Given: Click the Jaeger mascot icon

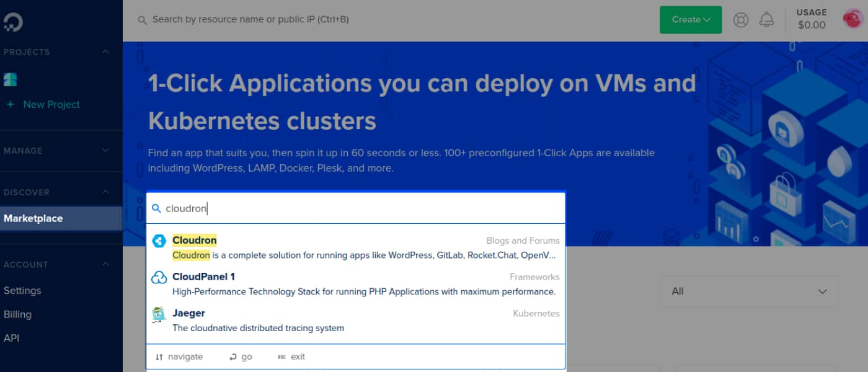Looking at the screenshot, I should 159,314.
